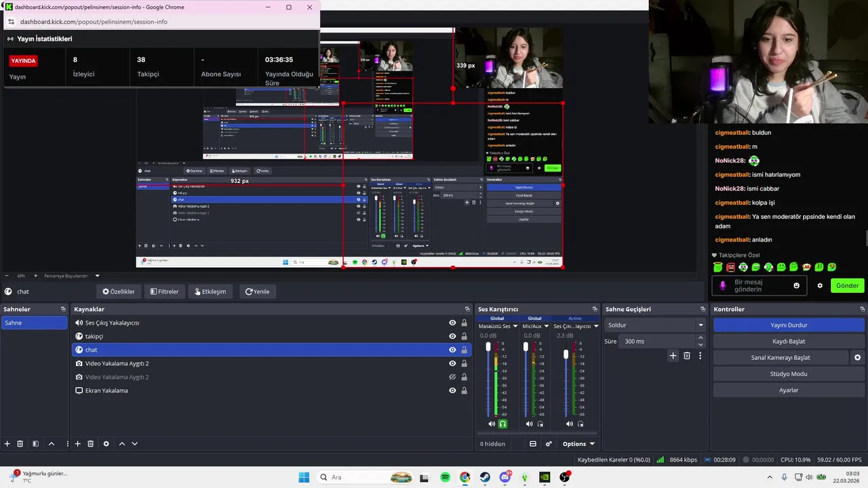Add a new source in Kaynaklar panel
Viewport: 868px width, 488px height.
pyautogui.click(x=77, y=444)
